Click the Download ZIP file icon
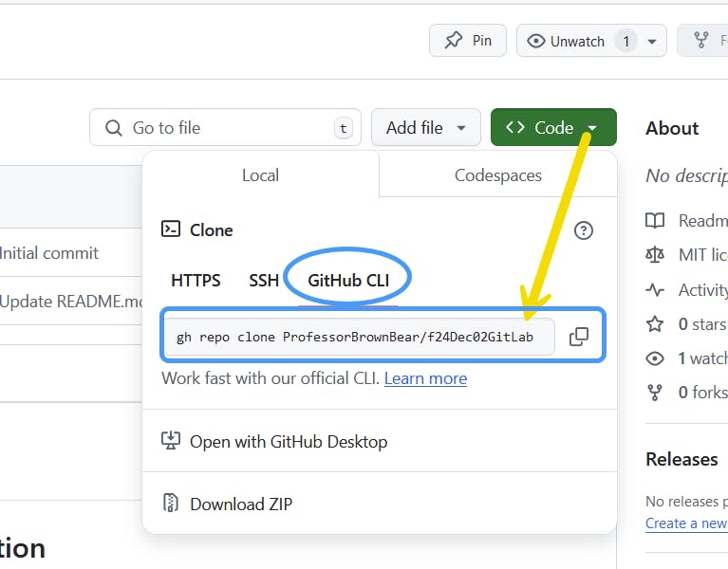This screenshot has width=728, height=569. point(171,504)
